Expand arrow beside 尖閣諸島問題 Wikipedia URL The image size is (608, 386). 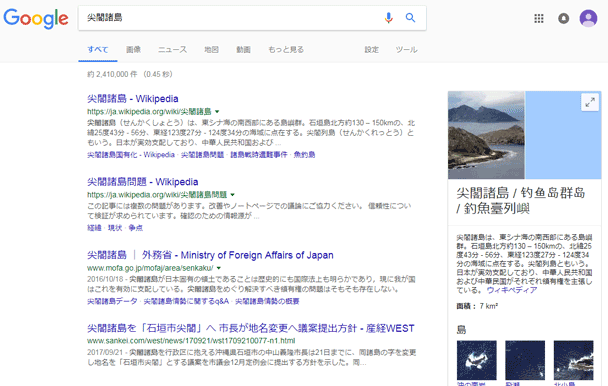[x=233, y=195]
